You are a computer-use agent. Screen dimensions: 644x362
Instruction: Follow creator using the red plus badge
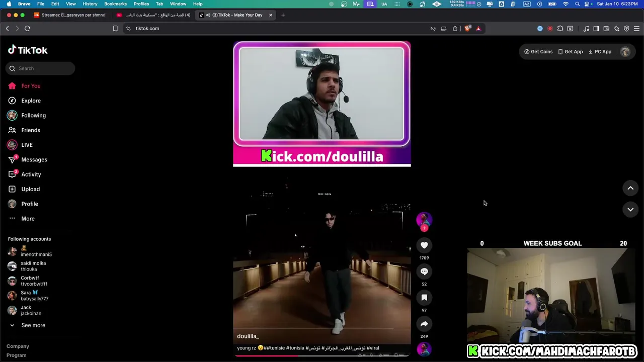(424, 228)
